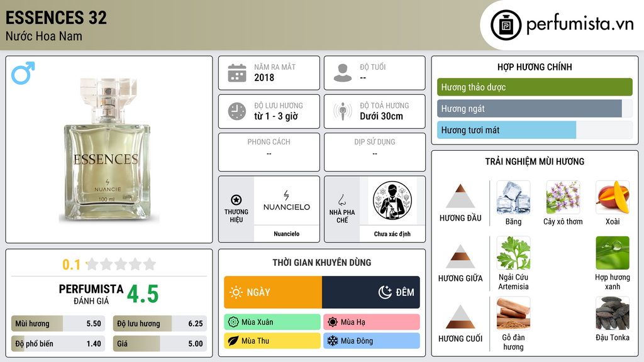Click the Hương thảo dược accord bar

[535, 87]
